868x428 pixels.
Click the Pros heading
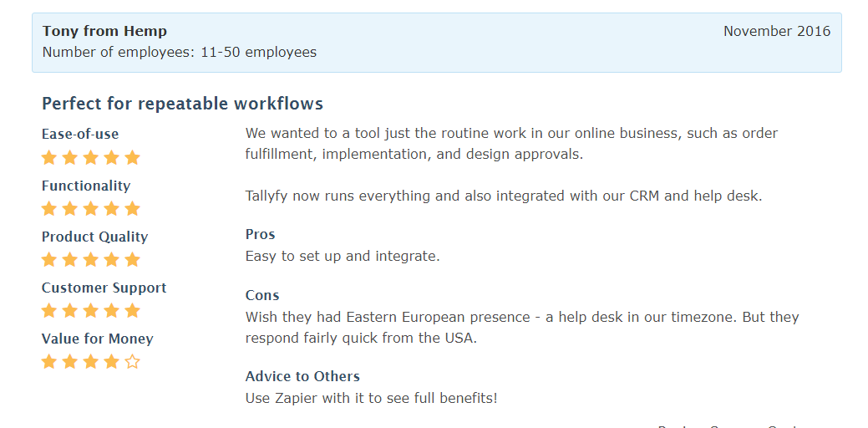point(260,234)
